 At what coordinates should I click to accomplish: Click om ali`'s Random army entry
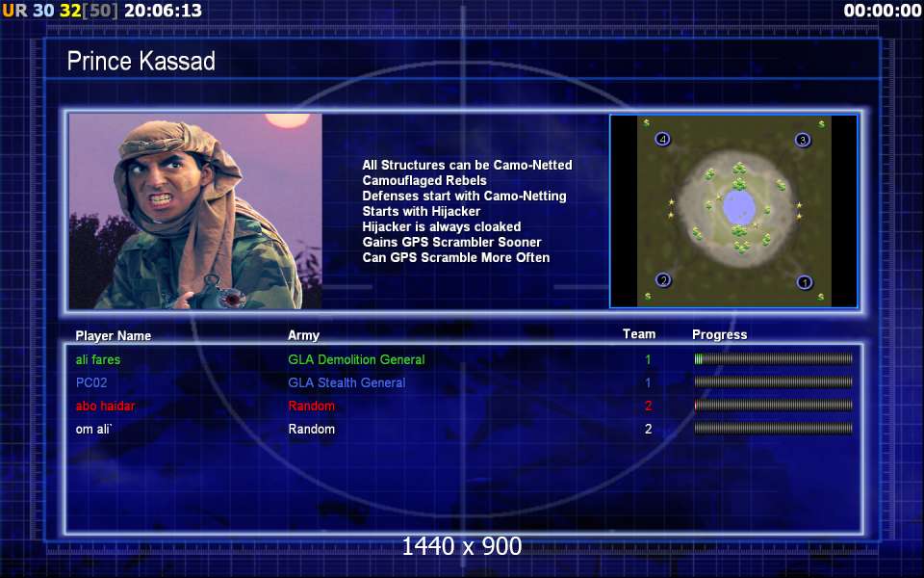tap(311, 429)
